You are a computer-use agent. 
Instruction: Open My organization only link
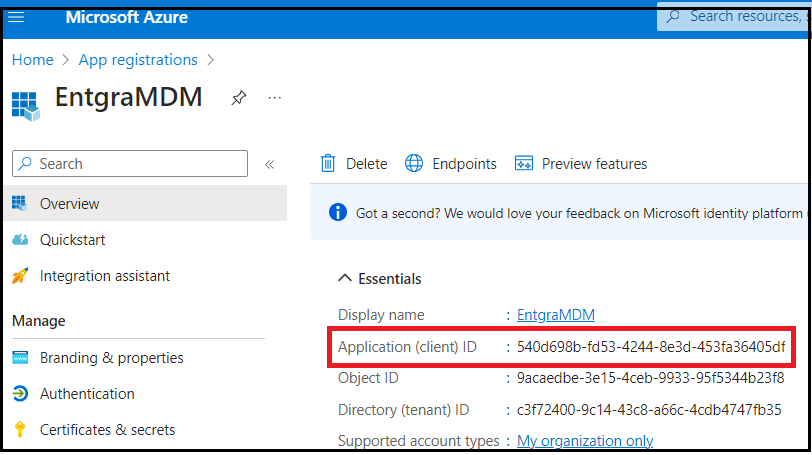[x=585, y=441]
